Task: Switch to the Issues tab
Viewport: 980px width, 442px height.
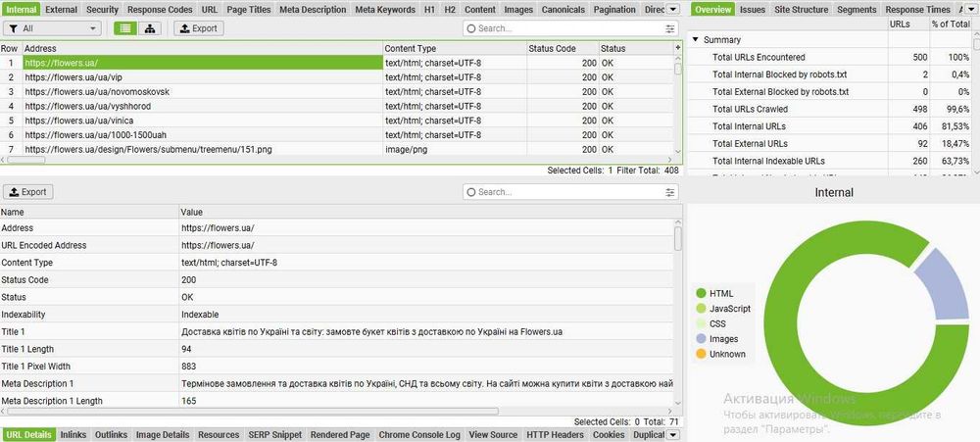Action: pyautogui.click(x=753, y=10)
